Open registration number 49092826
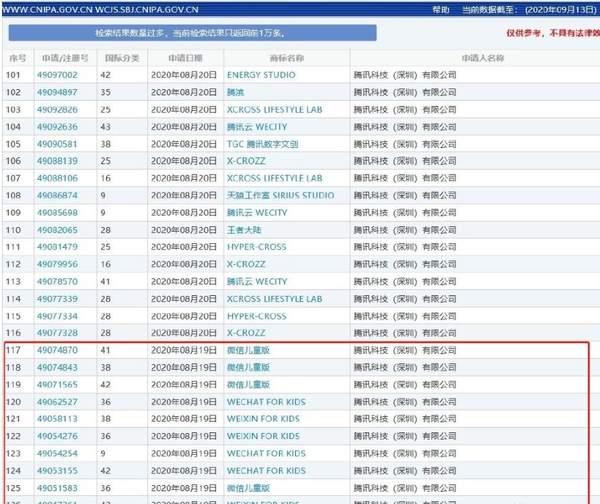The image size is (600, 504). coord(57,109)
